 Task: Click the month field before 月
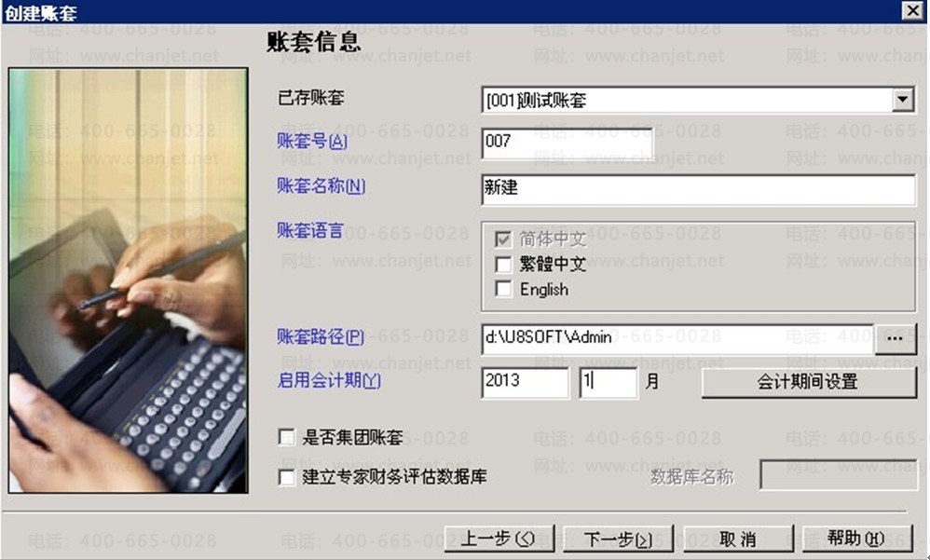point(609,382)
